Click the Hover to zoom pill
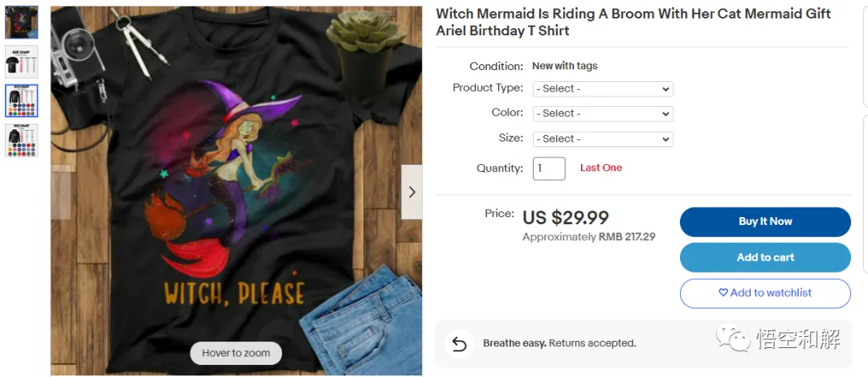 click(235, 353)
